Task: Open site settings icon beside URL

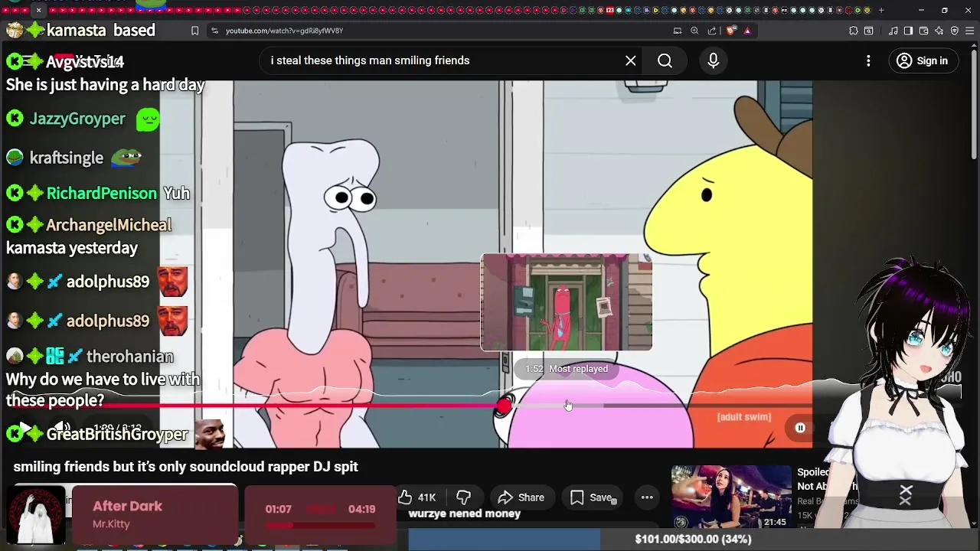Action: coord(214,31)
